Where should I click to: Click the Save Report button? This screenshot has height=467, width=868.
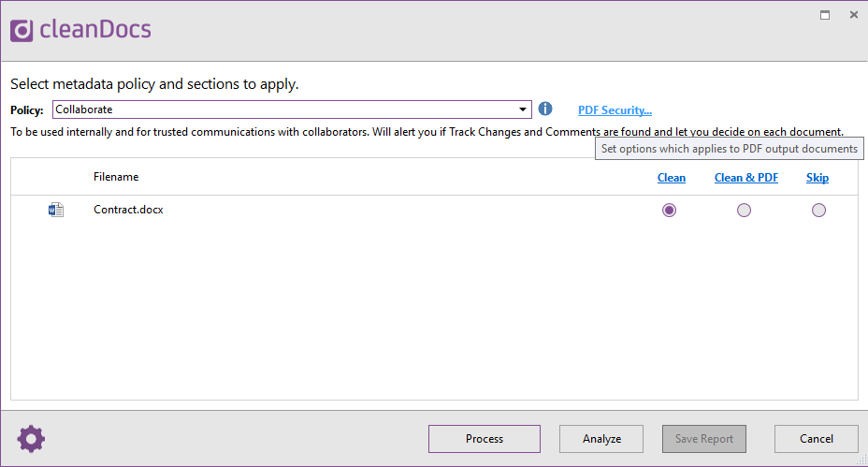tap(704, 439)
